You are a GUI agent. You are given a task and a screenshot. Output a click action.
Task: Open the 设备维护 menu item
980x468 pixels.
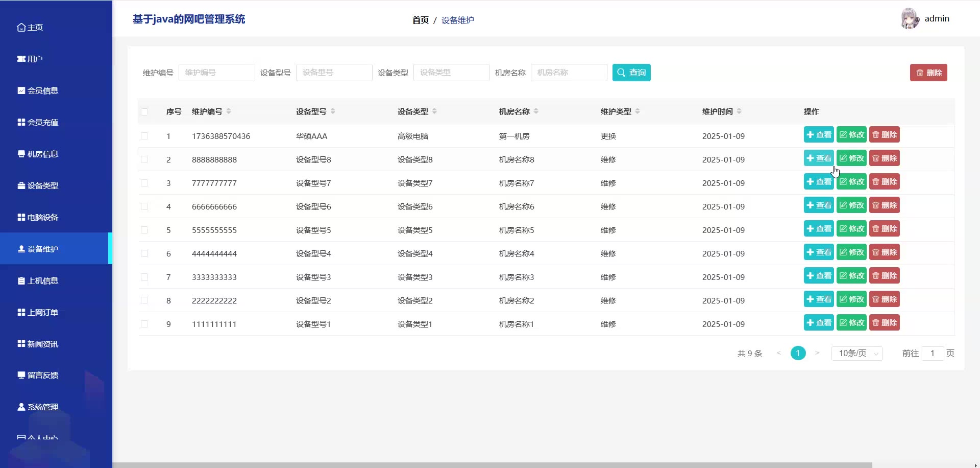(x=56, y=249)
